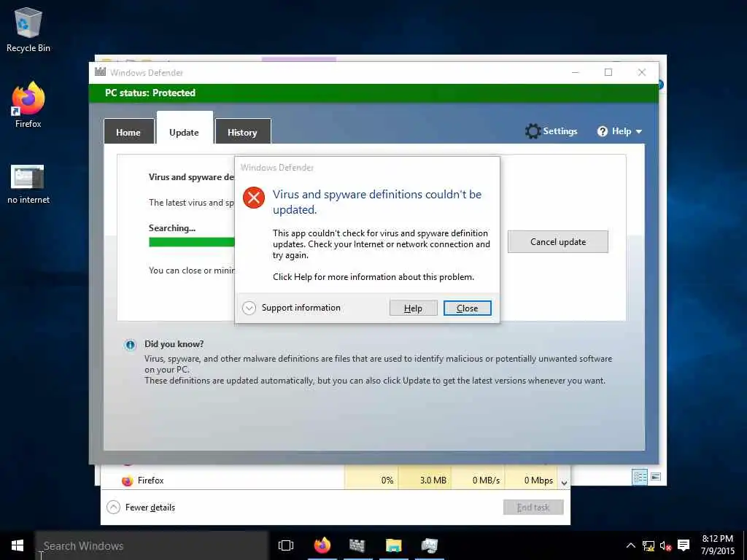Click Firefox icon in Task Manager row
This screenshot has width=747, height=560.
pos(127,481)
